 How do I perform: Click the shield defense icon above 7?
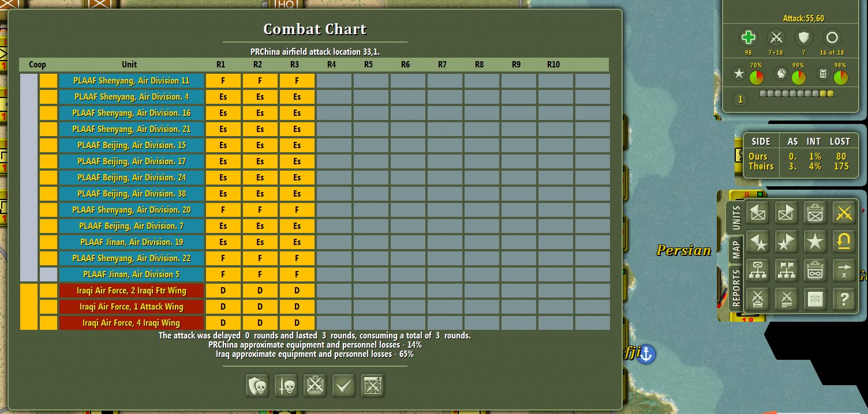pyautogui.click(x=804, y=38)
